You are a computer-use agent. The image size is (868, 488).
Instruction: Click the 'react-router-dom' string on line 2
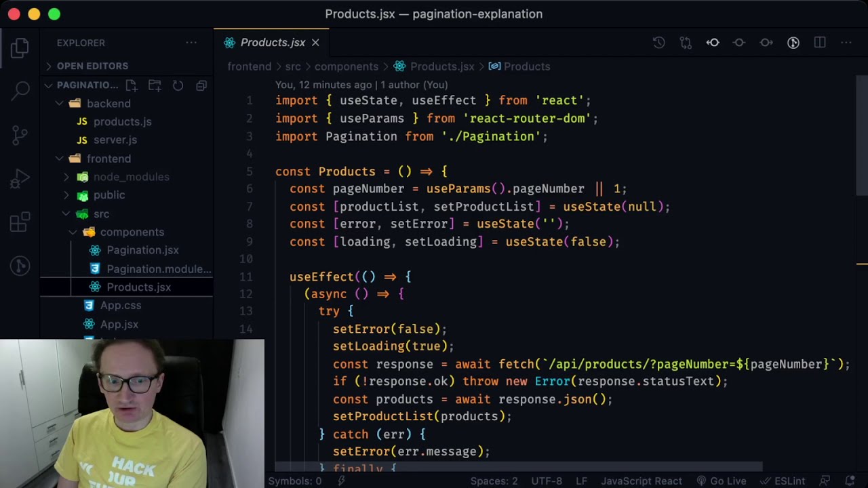tap(527, 119)
